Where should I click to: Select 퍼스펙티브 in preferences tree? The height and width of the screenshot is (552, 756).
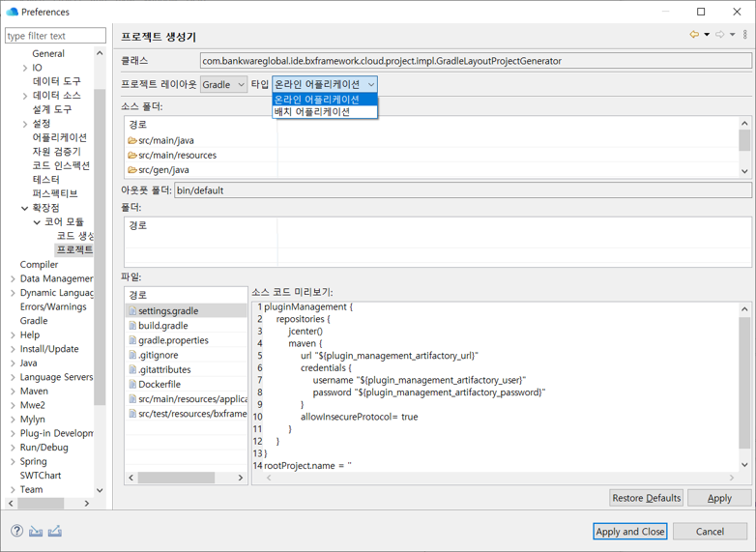54,193
